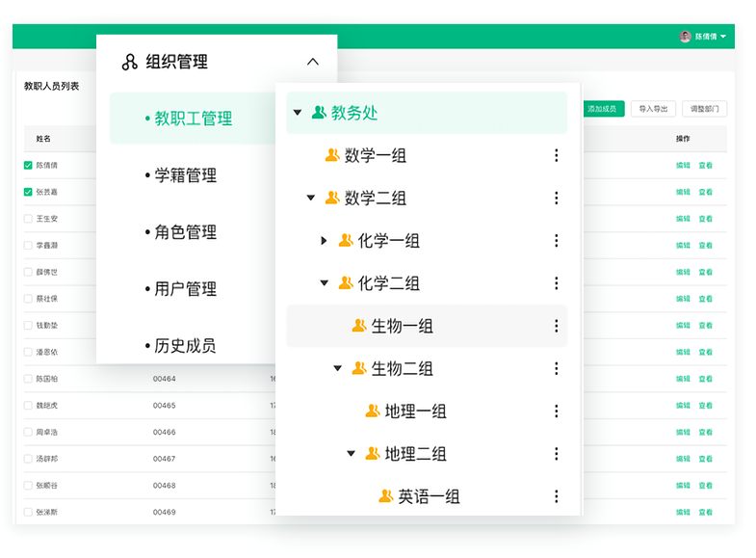Collapse the 生物二组 node arrow
This screenshot has width=756, height=558.
click(337, 368)
